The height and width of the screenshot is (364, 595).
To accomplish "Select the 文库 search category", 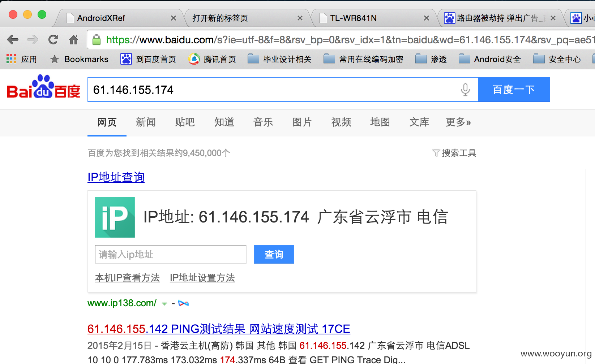I will [419, 122].
